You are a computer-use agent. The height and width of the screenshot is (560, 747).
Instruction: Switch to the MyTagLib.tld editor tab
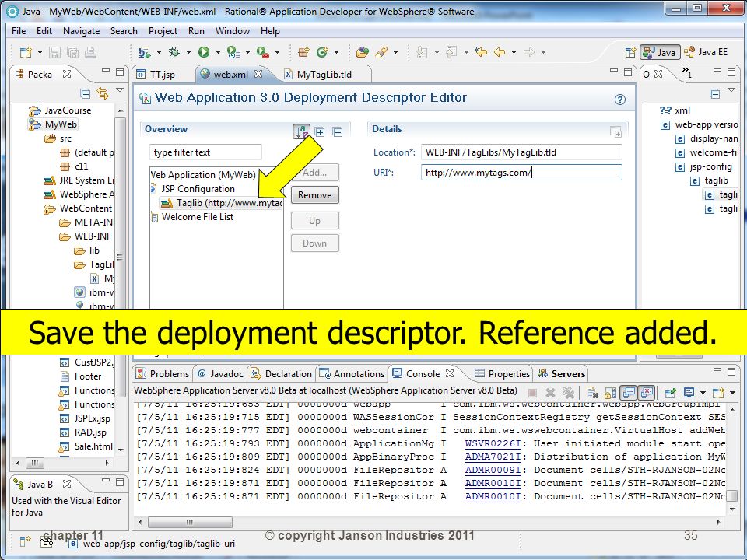coord(324,75)
